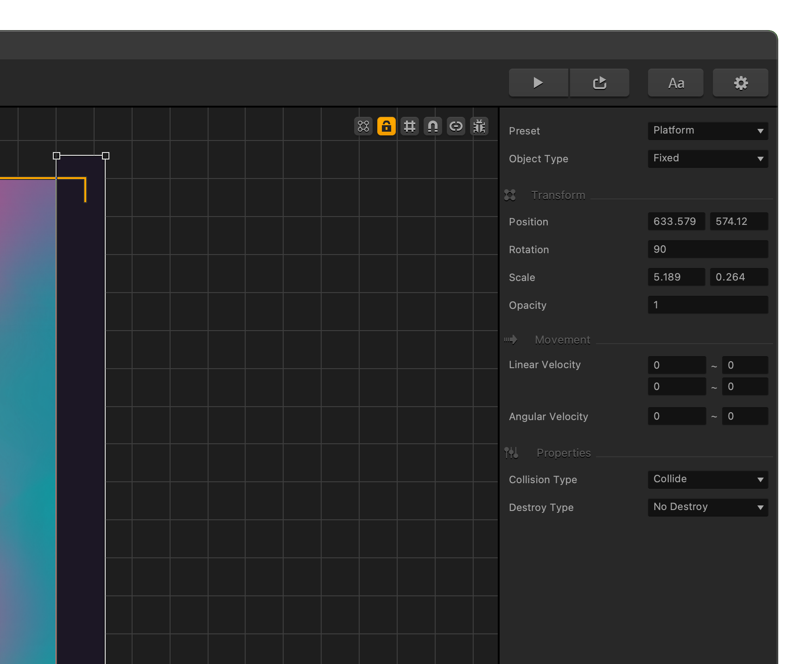
Task: Click the Opacity field showing 1
Action: pos(708,305)
